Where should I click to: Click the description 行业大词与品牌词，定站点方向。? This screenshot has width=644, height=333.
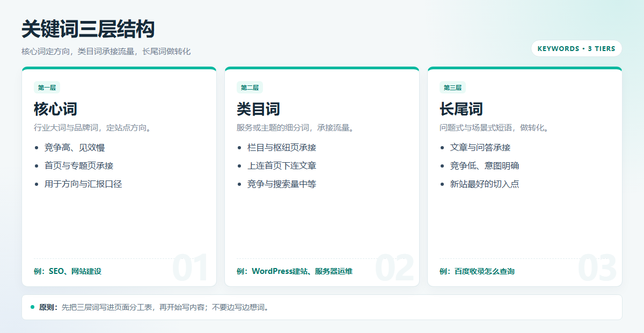click(x=94, y=128)
